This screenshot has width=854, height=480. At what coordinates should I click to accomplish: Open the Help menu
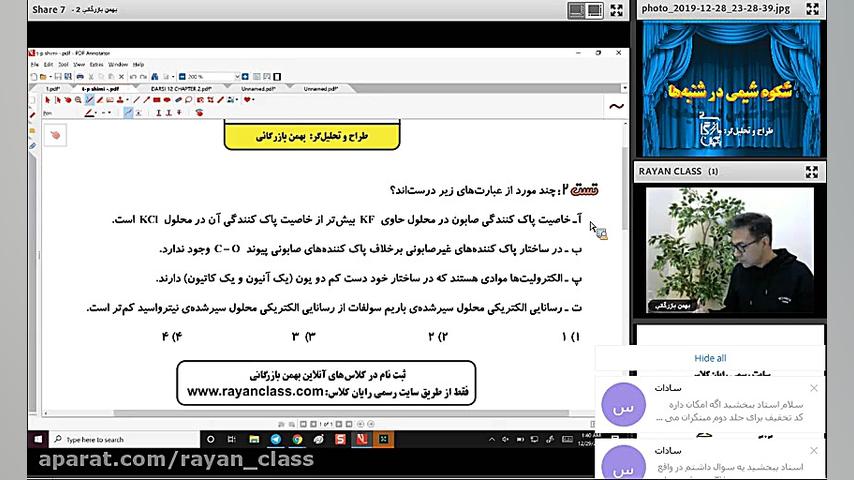(138, 64)
